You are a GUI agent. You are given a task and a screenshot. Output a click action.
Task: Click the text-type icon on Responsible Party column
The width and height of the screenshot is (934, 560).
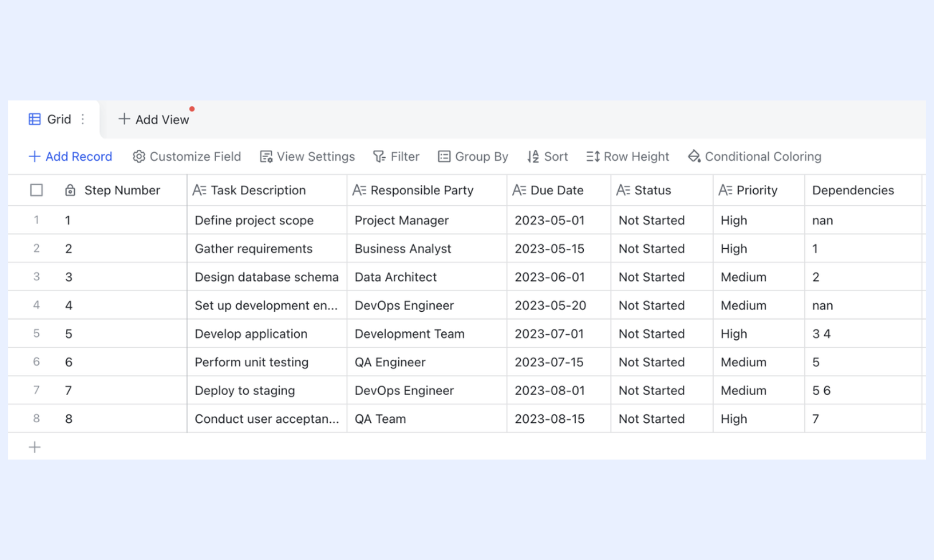click(x=359, y=190)
